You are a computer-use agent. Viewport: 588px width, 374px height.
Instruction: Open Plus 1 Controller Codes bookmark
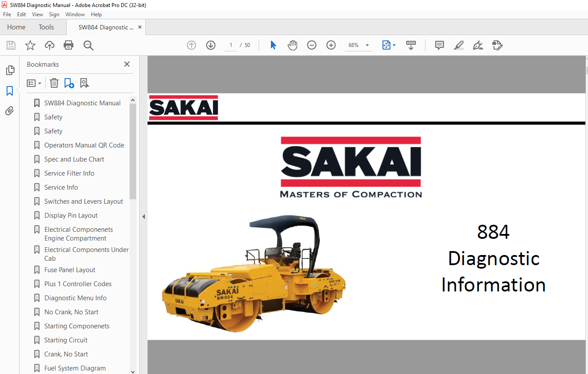coord(78,284)
